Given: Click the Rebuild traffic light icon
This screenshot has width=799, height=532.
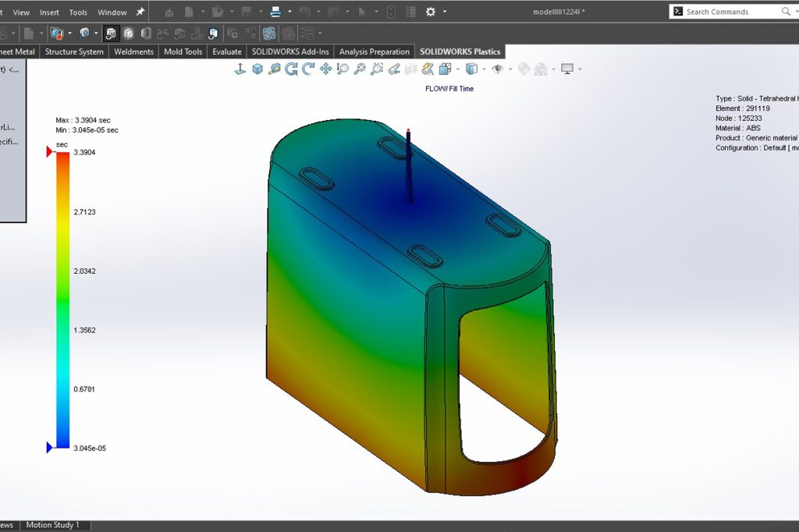Looking at the screenshot, I should click(392, 12).
